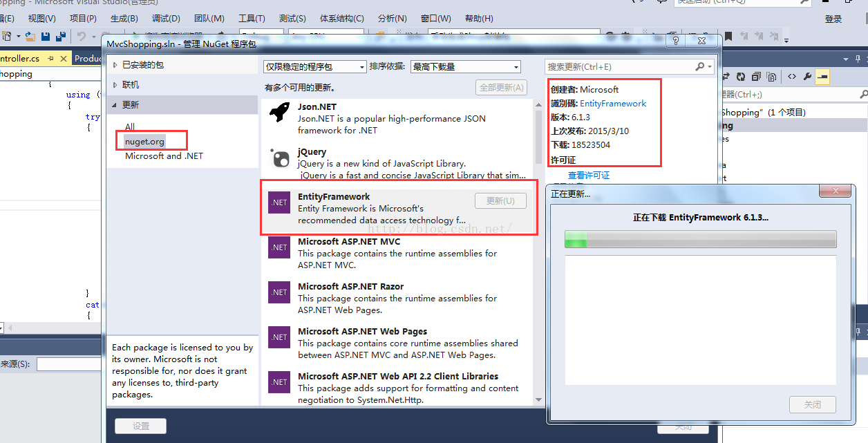This screenshot has width=868, height=443.
Task: Click the Open File folder icon
Action: (30, 36)
